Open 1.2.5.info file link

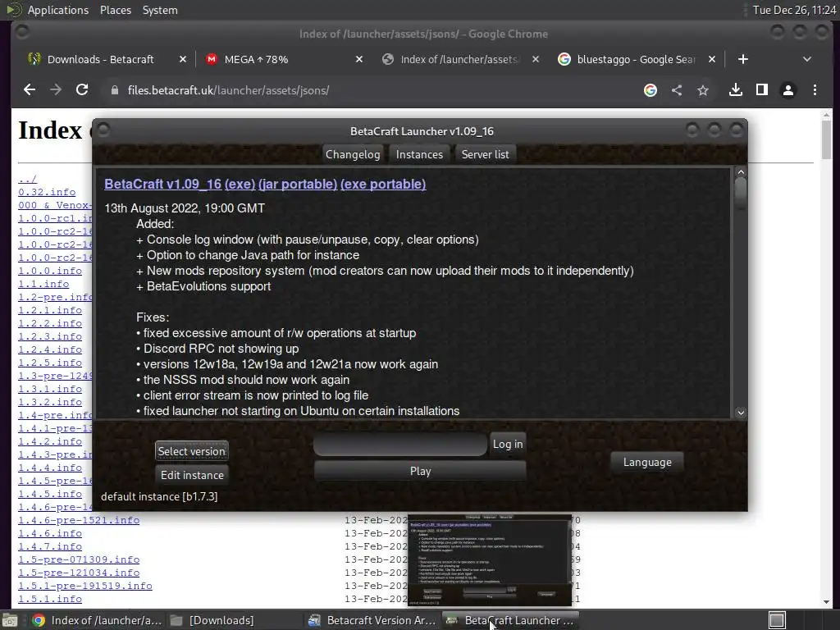(x=50, y=363)
